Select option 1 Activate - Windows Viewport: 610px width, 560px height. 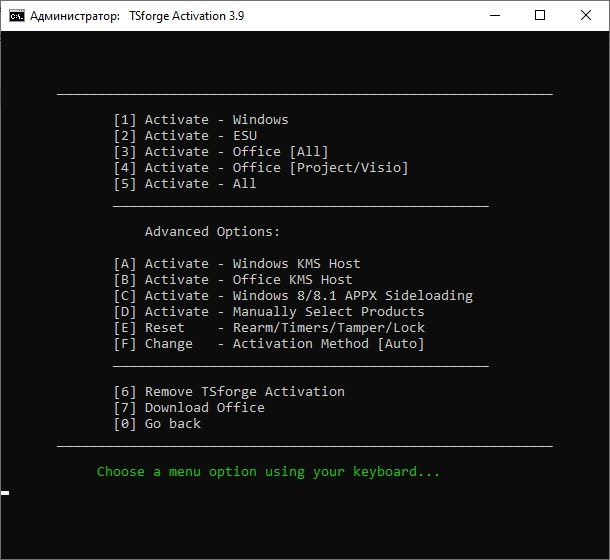click(201, 120)
